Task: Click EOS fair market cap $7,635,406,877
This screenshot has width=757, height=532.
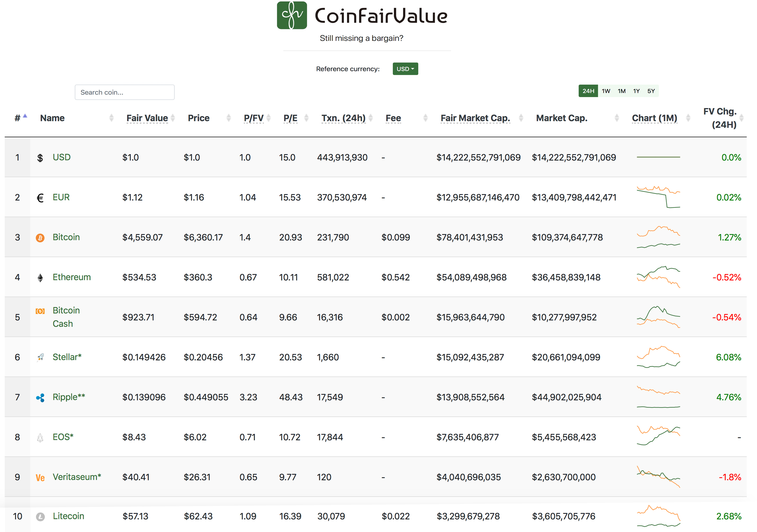Action: coord(467,437)
